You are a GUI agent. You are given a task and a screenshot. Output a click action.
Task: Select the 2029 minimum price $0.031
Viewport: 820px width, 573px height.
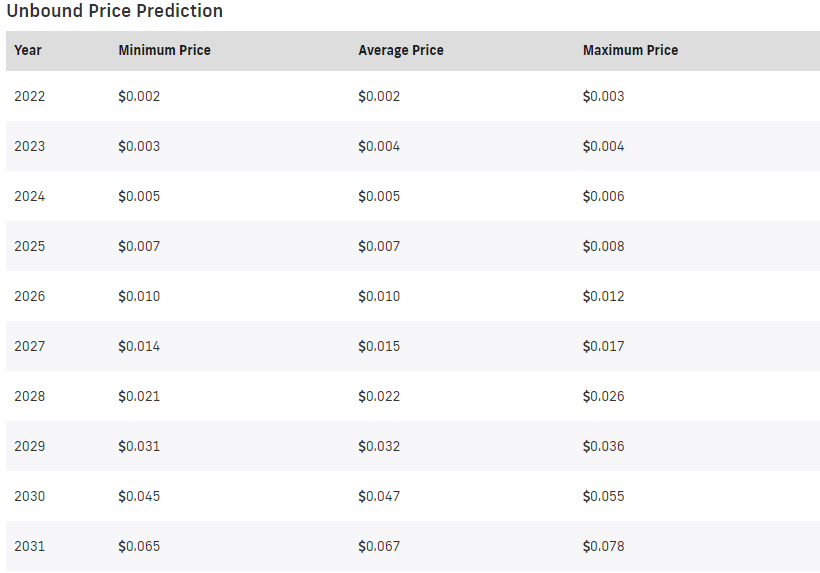click(139, 446)
